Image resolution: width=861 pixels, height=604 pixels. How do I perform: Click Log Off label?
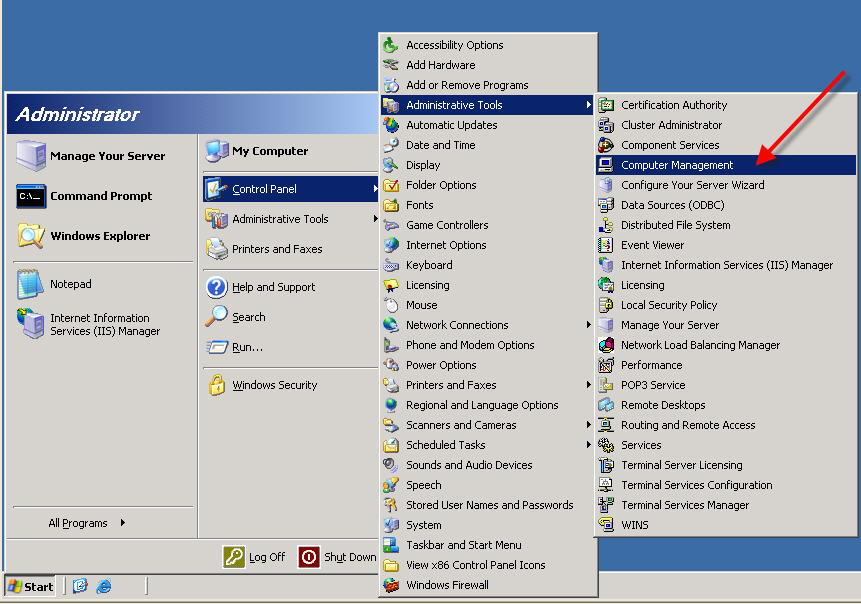[x=267, y=557]
